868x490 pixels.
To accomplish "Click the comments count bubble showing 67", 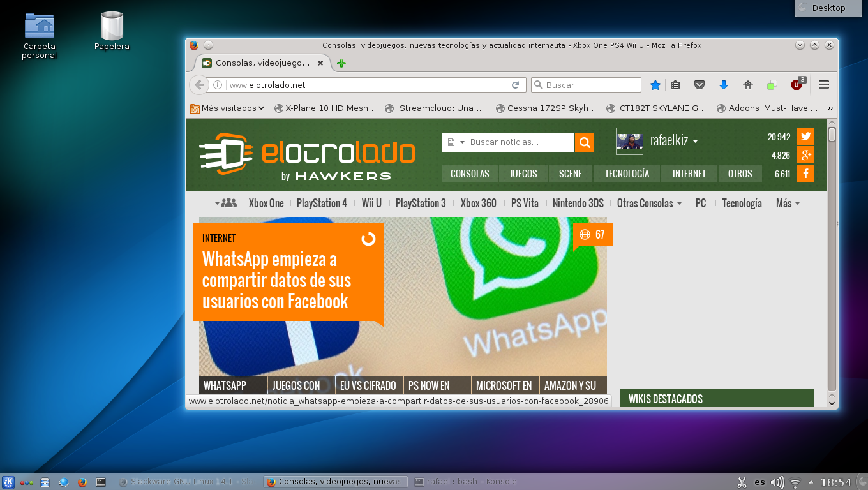I will click(593, 235).
